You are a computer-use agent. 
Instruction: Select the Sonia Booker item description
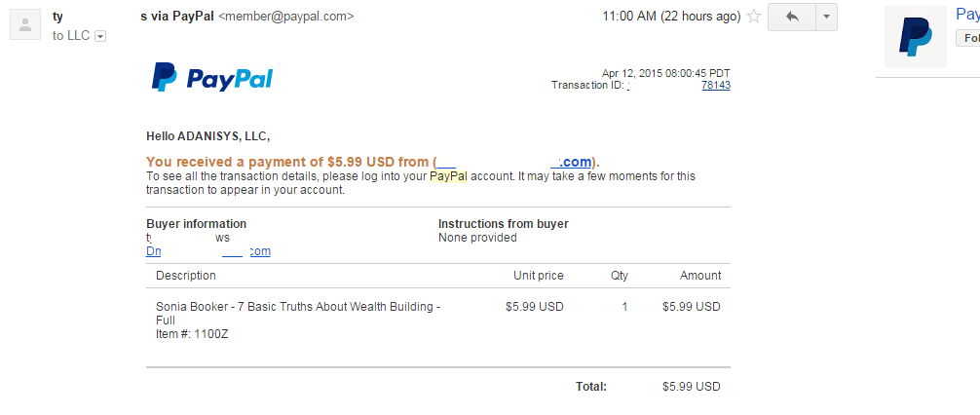pyautogui.click(x=298, y=314)
